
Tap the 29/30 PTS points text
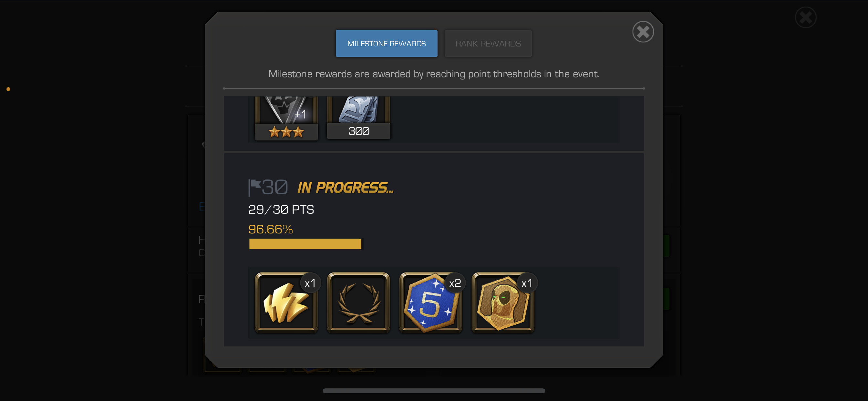pyautogui.click(x=281, y=210)
